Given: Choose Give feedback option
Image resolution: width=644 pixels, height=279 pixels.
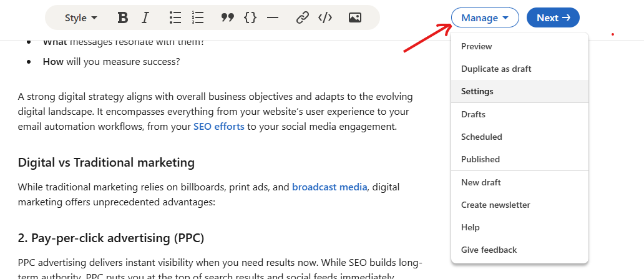Looking at the screenshot, I should [520, 250].
